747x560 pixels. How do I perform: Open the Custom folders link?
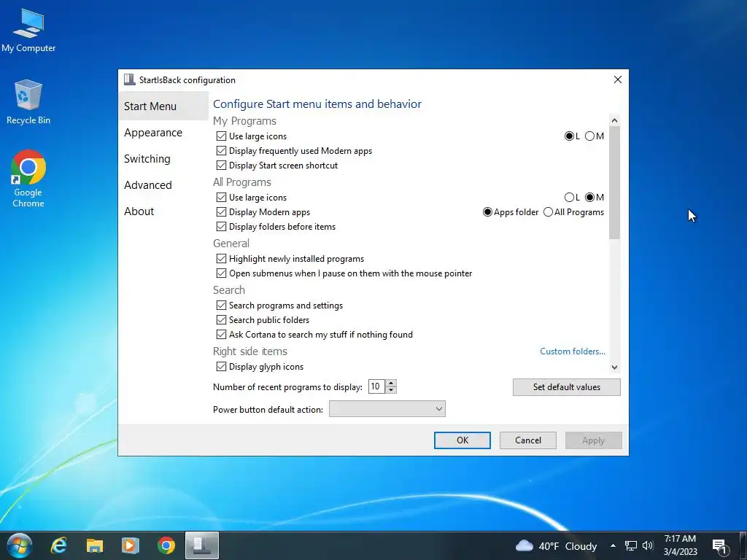pyautogui.click(x=572, y=351)
